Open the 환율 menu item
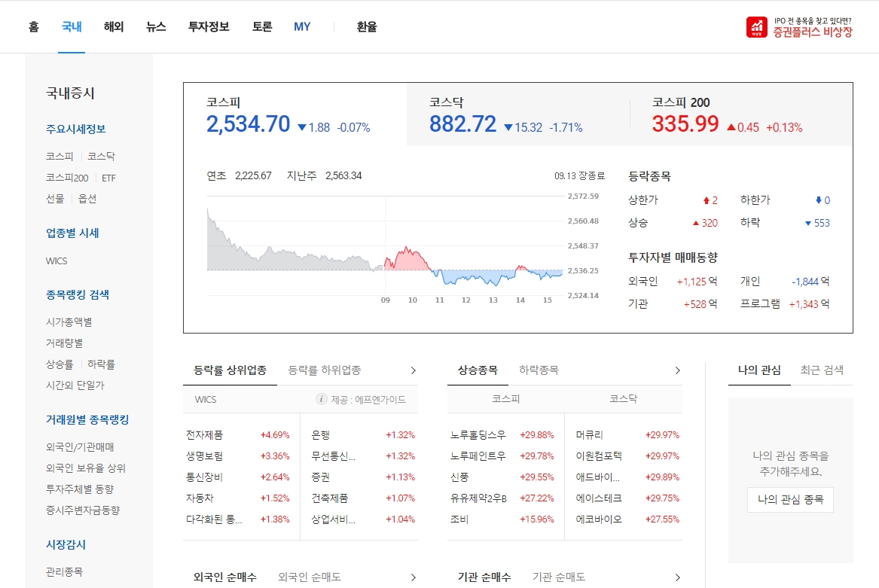The width and height of the screenshot is (879, 588). [365, 26]
